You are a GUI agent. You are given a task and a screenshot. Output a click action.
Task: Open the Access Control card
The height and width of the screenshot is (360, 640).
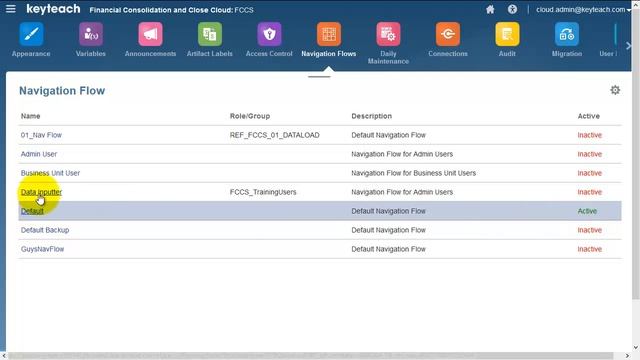(269, 40)
